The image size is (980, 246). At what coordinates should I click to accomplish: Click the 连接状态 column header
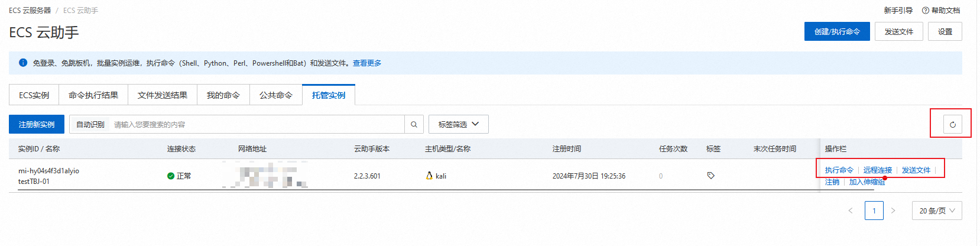click(181, 149)
